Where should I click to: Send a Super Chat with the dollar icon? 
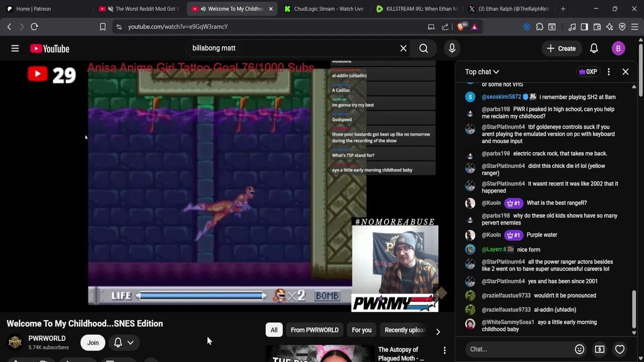click(x=600, y=349)
